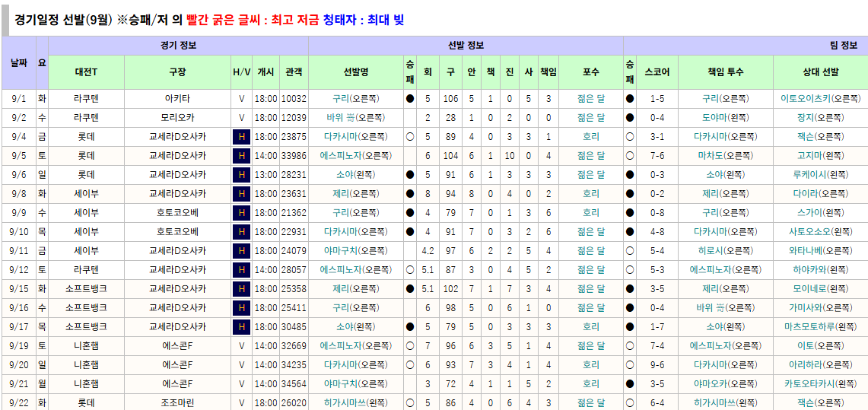Open starter 바위 崇(오른쪽) link in the 9/2 row

(x=356, y=118)
